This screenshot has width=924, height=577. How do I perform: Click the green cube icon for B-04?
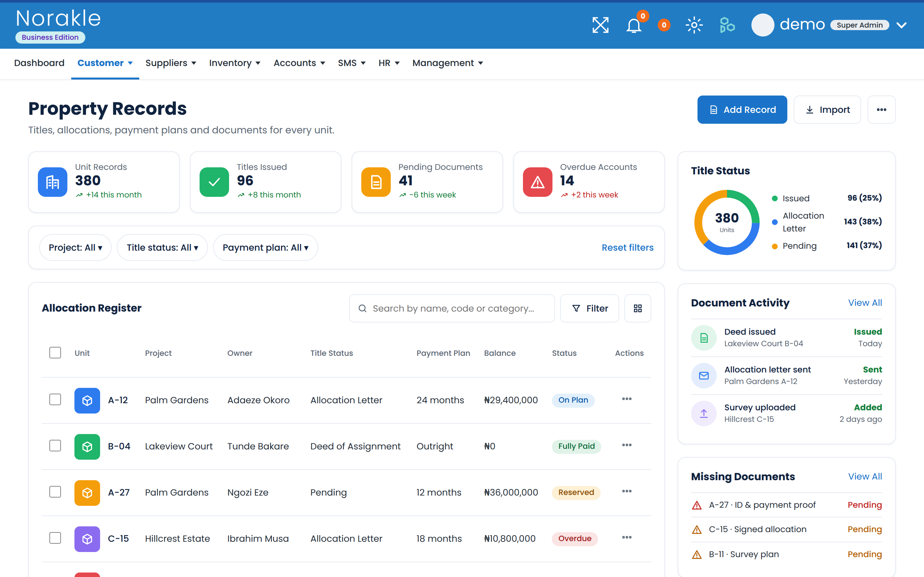[x=87, y=447]
